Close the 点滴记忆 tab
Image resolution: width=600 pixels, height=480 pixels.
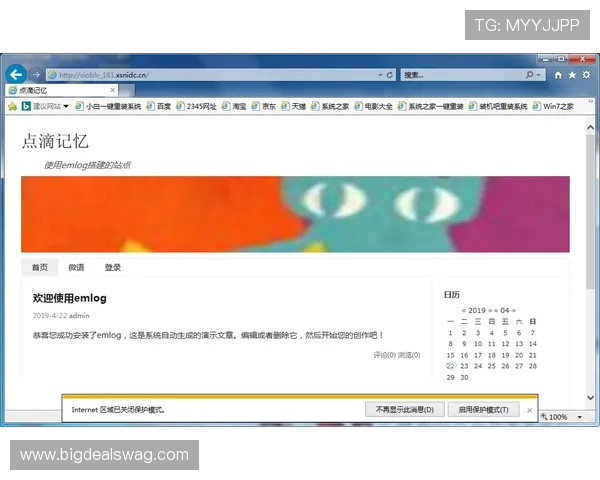pos(112,90)
